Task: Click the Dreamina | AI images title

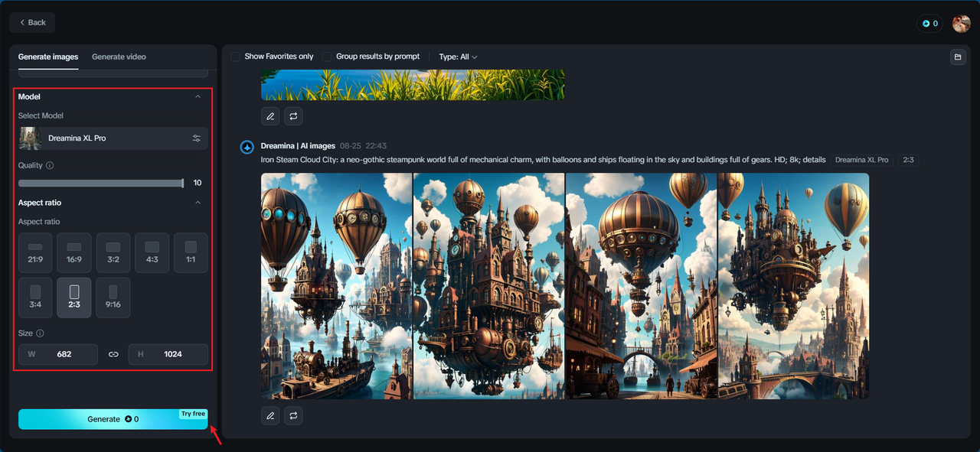Action: coord(298,145)
